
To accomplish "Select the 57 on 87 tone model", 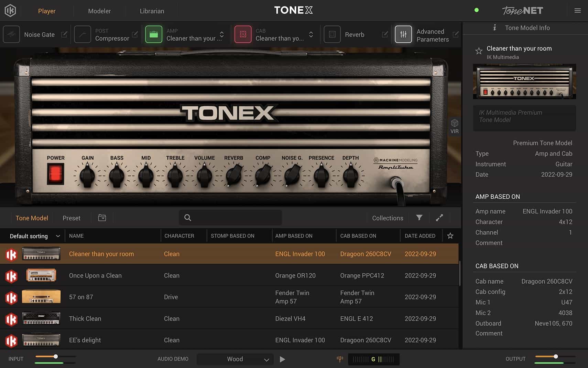I will 229,297.
